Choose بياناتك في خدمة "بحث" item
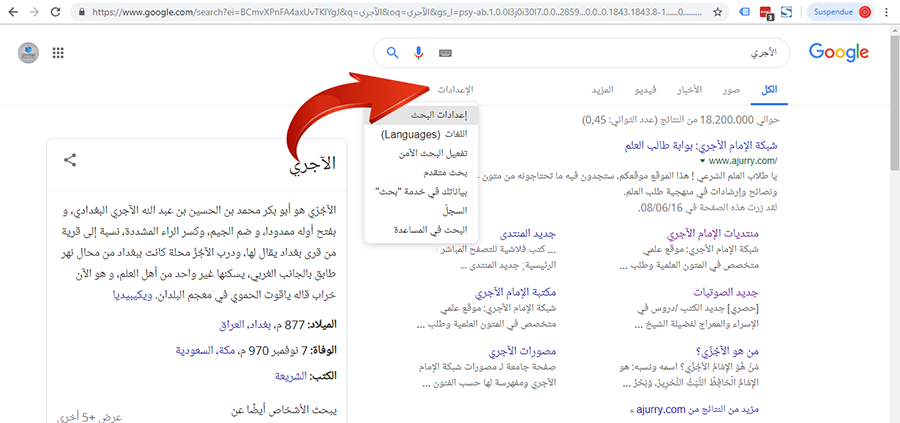Viewport: 900px width, 423px height. [x=421, y=192]
